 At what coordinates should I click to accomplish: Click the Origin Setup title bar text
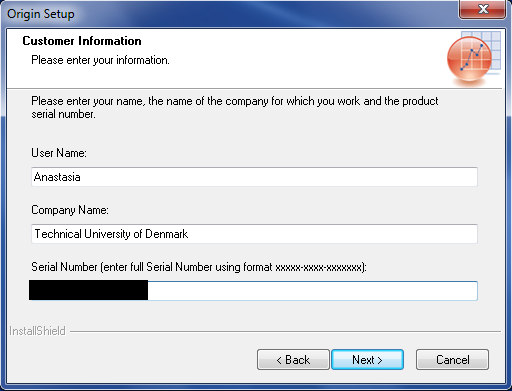[x=41, y=14]
